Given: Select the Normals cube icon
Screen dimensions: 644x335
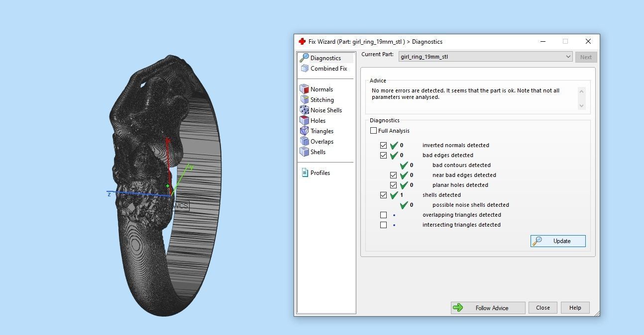Looking at the screenshot, I should 304,89.
